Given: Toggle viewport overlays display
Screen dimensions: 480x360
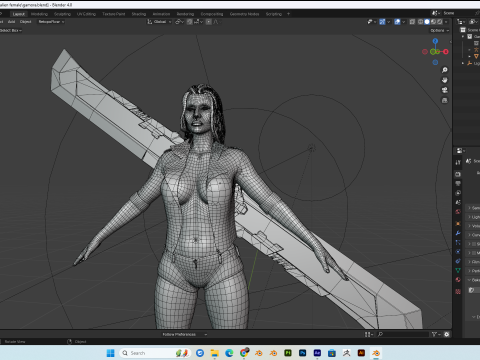Looking at the screenshot, I should (397, 22).
